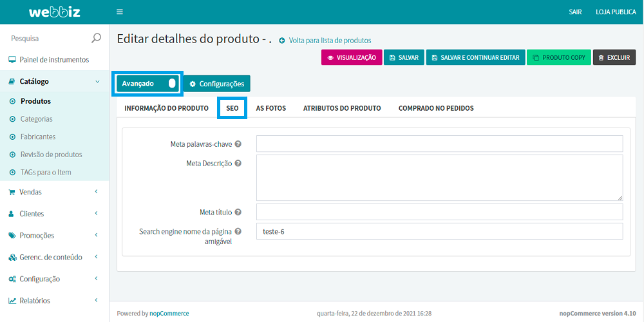
Task: Click the Meta título input field
Action: [x=439, y=212]
